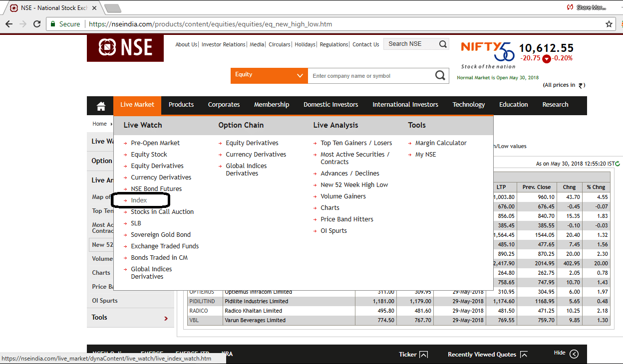Open the Domestic Investors menu
This screenshot has height=364, width=623.
pos(331,105)
